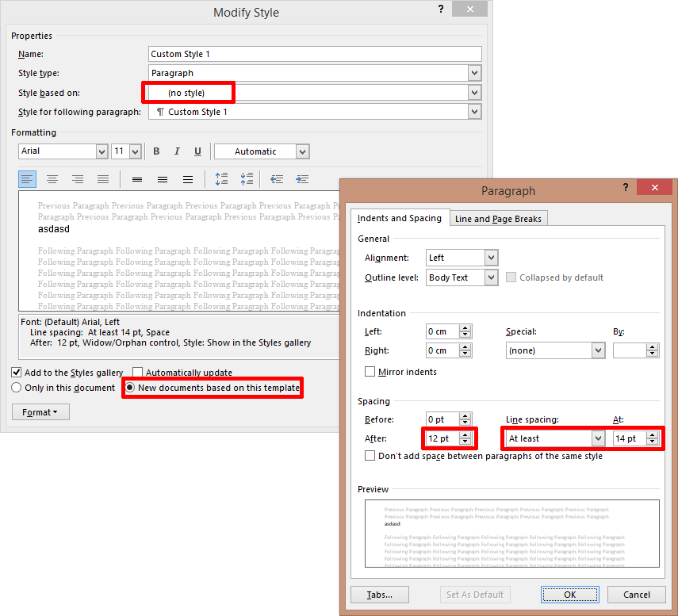Enable Automatically update checkbox

tap(137, 373)
